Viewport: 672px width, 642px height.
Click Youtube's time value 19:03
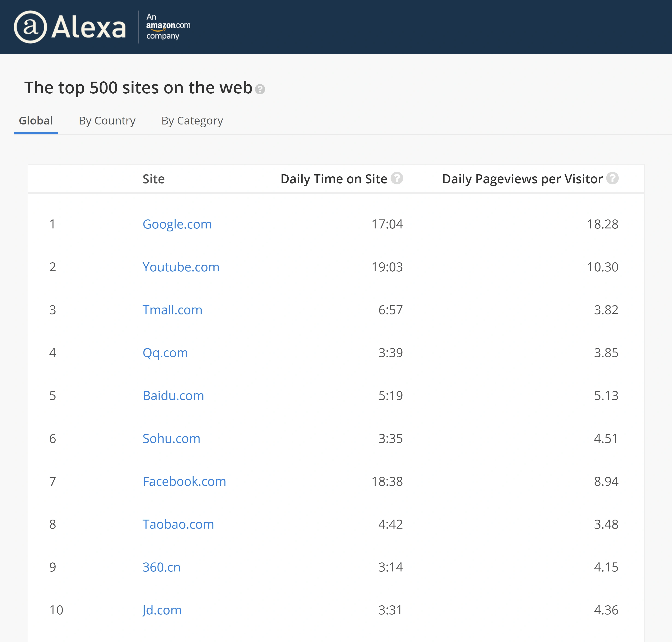[x=387, y=267]
